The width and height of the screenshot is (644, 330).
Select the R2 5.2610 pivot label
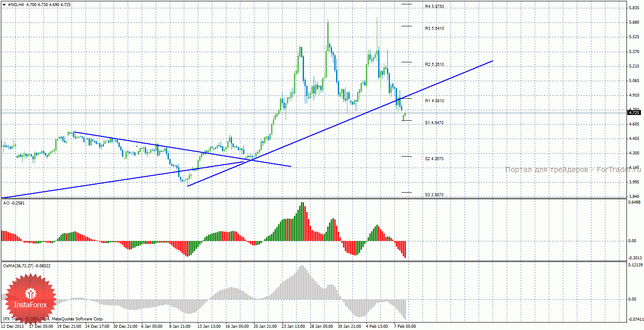434,65
